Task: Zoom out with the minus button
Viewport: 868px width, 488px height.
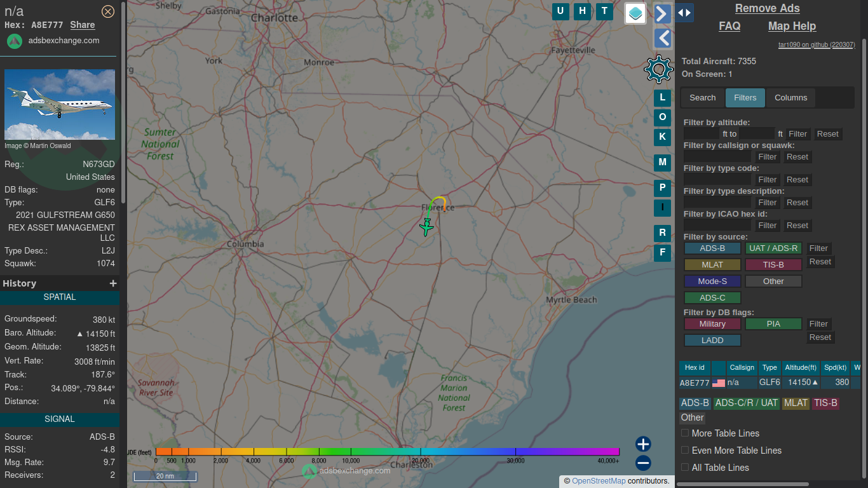Action: point(643,463)
